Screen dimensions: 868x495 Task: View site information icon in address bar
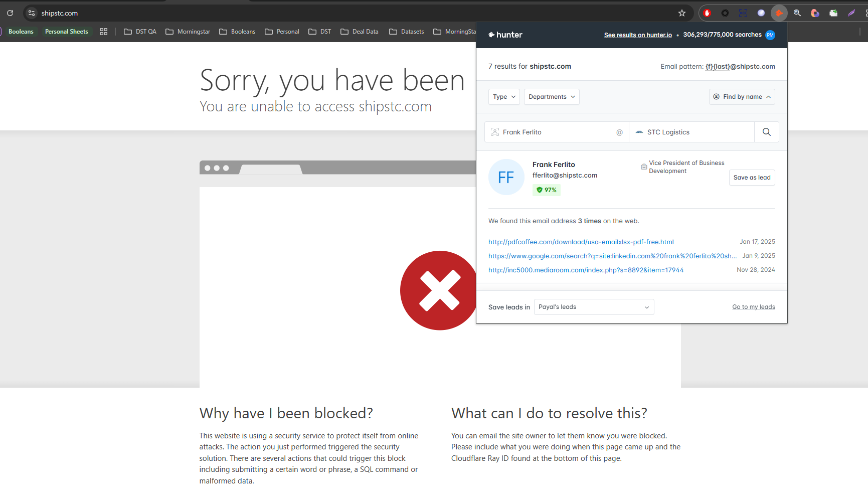pyautogui.click(x=32, y=13)
